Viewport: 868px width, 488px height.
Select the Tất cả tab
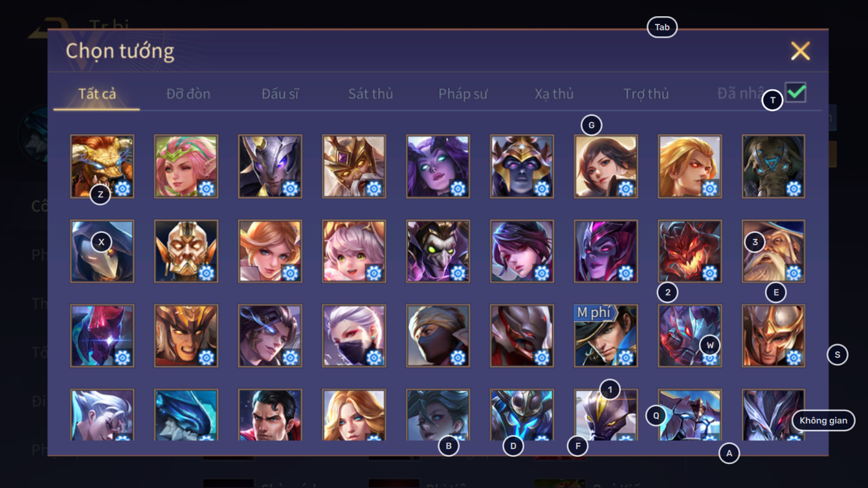[x=97, y=94]
